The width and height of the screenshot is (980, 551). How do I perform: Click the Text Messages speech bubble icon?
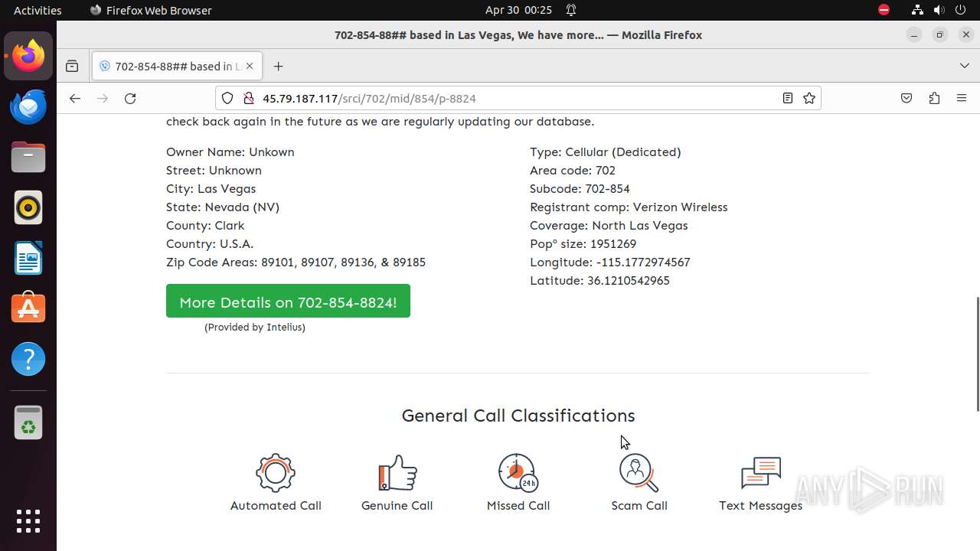tap(760, 472)
